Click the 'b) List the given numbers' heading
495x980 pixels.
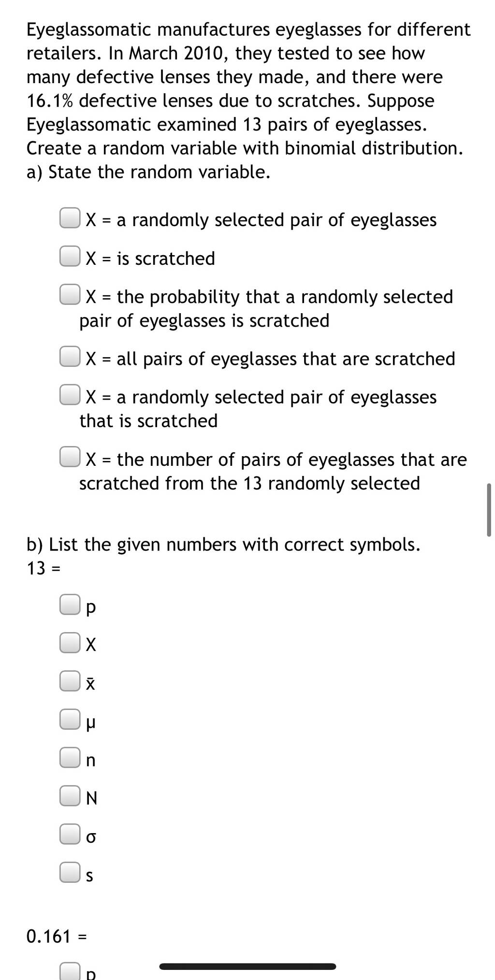[x=223, y=545]
